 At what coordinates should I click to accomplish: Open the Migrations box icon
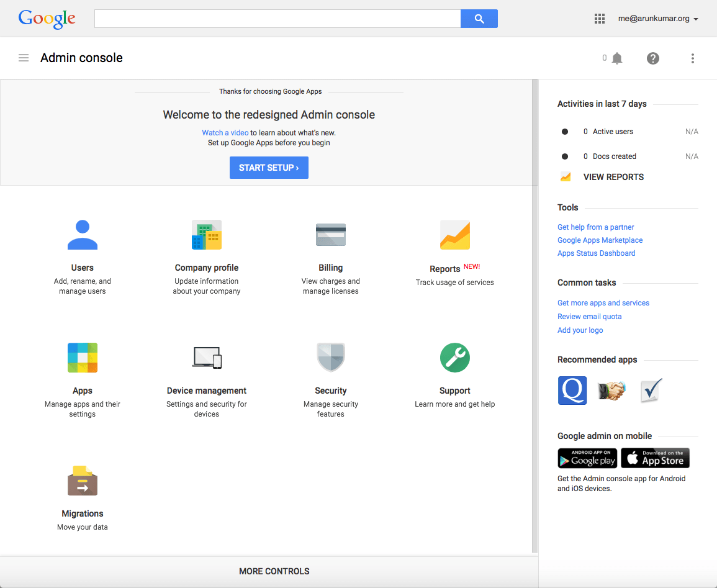[83, 481]
